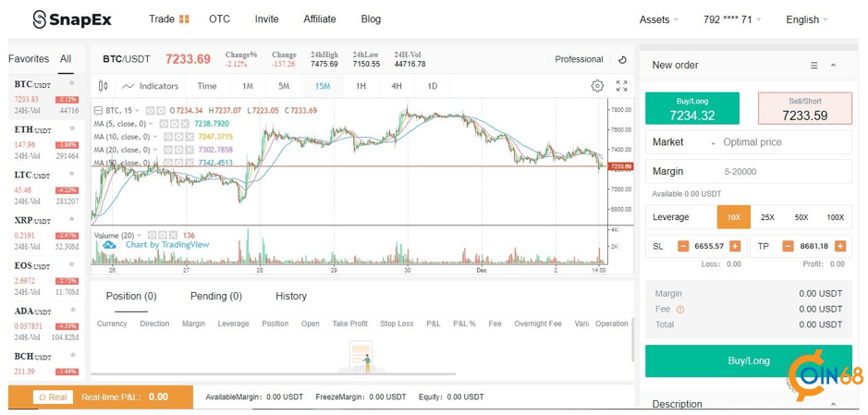Click Sell/Short 7233.59 button

click(x=805, y=108)
